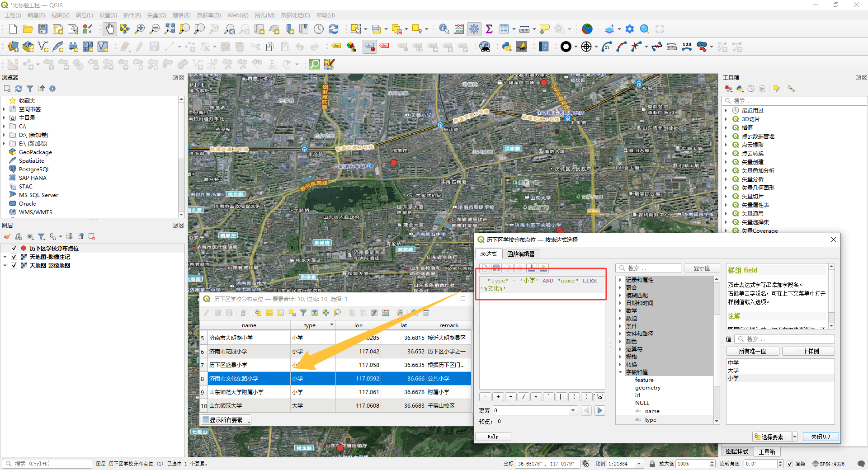Click New GeoPackage Layer icon

point(28,47)
